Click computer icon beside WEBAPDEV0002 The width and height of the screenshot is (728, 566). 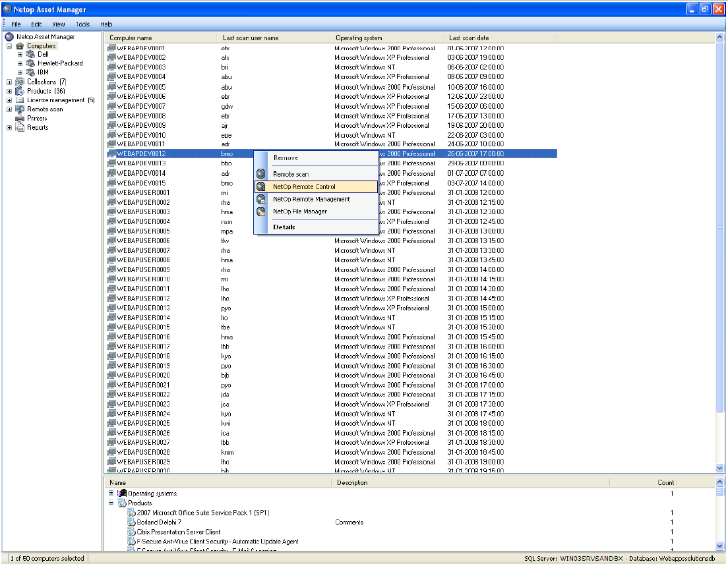coord(111,57)
